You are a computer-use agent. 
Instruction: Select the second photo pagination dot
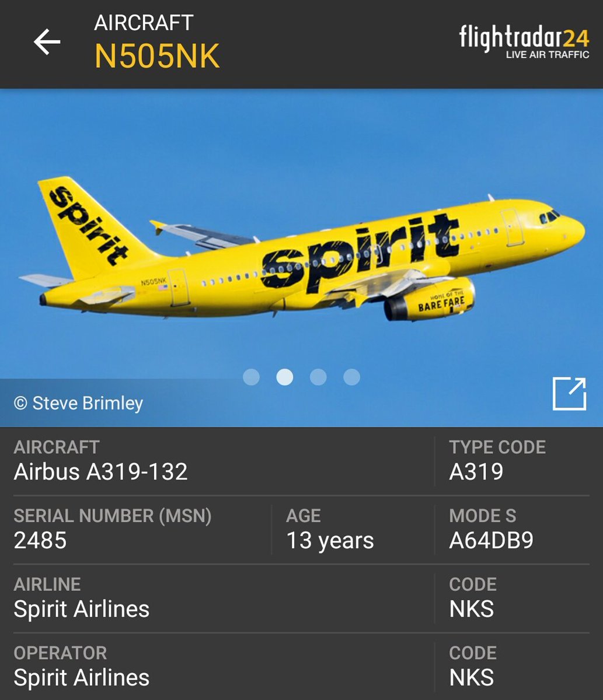click(284, 377)
